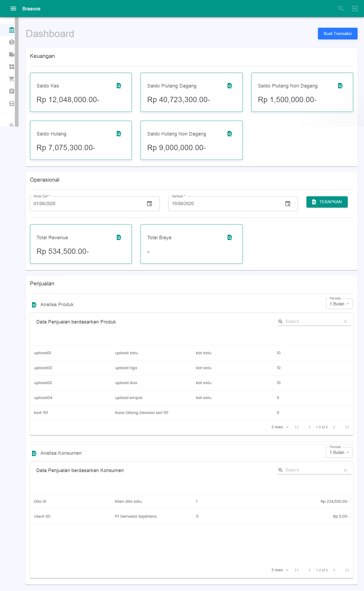This screenshot has width=364, height=591.
Task: Click Kaos Obong Dewasa seri 101 cell
Action: [142, 413]
